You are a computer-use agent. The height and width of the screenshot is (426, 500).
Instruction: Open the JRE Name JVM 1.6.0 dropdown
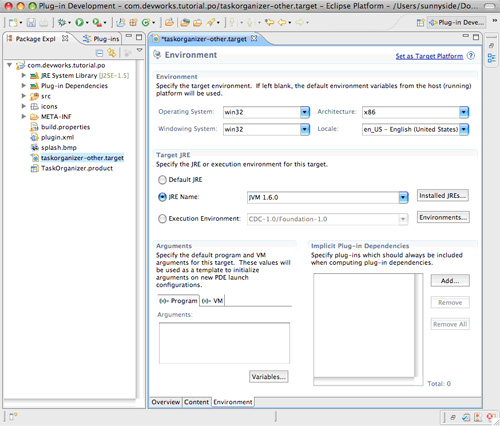pyautogui.click(x=403, y=197)
